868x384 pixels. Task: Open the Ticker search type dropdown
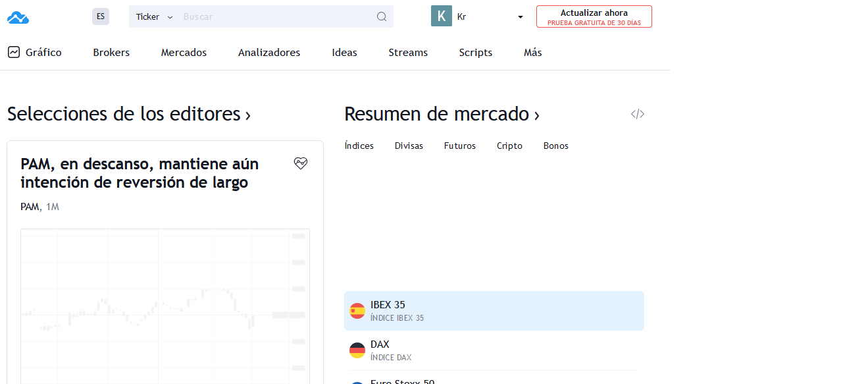click(154, 17)
